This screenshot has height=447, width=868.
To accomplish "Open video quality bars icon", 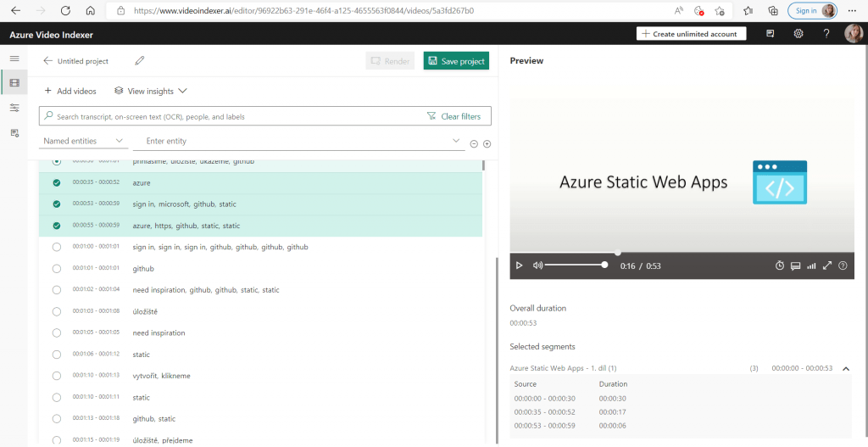I will coord(811,265).
